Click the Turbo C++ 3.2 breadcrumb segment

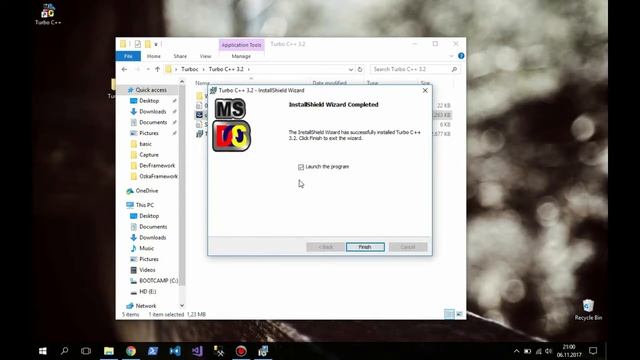(x=226, y=69)
